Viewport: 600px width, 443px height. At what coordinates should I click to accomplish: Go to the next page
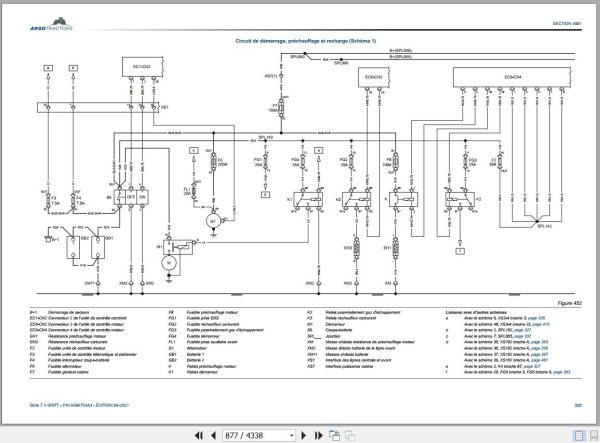pyautogui.click(x=304, y=435)
